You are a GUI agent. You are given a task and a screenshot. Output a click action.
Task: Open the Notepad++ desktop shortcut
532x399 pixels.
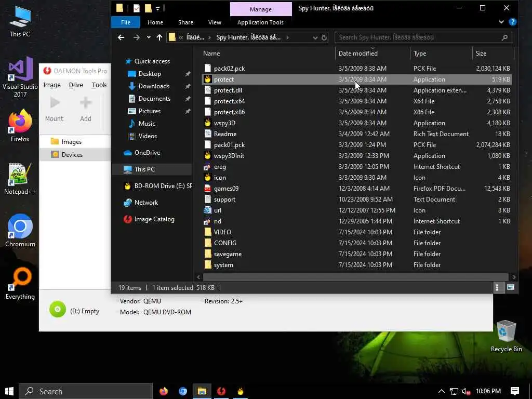[x=20, y=179]
